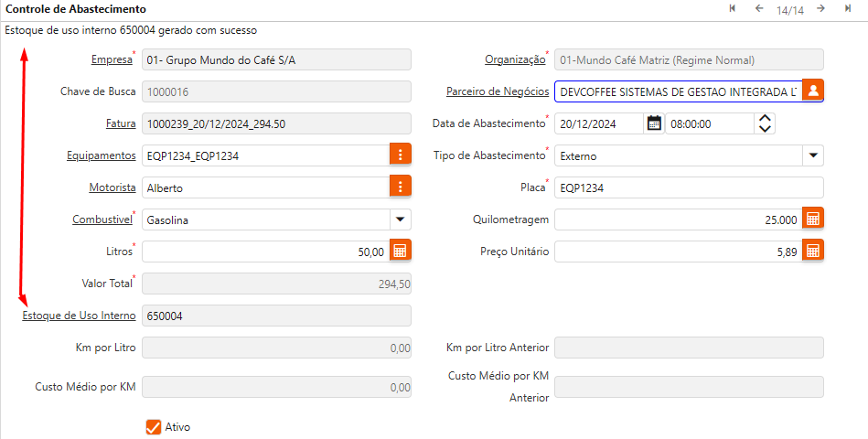868x439 pixels.
Task: Open the date picker calendar icon
Action: (654, 123)
